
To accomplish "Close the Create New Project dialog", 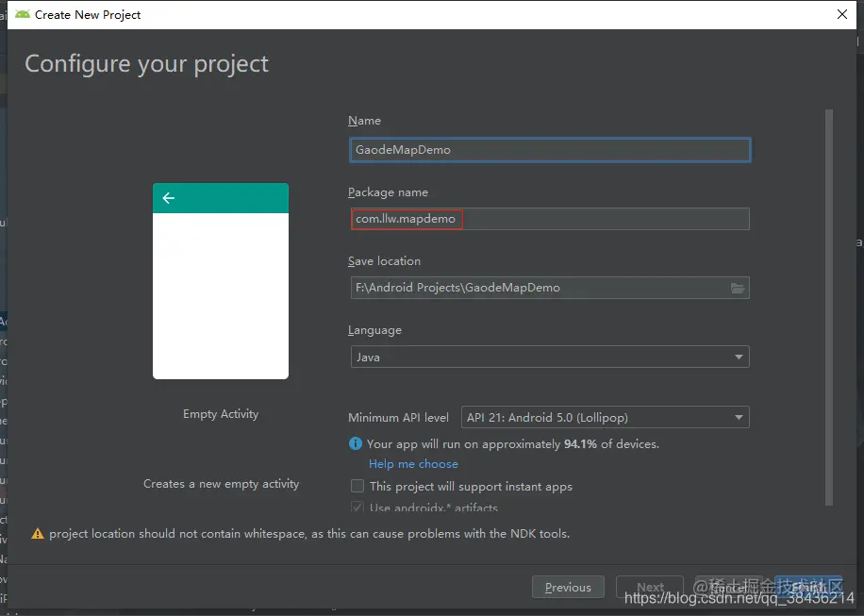I will [842, 14].
